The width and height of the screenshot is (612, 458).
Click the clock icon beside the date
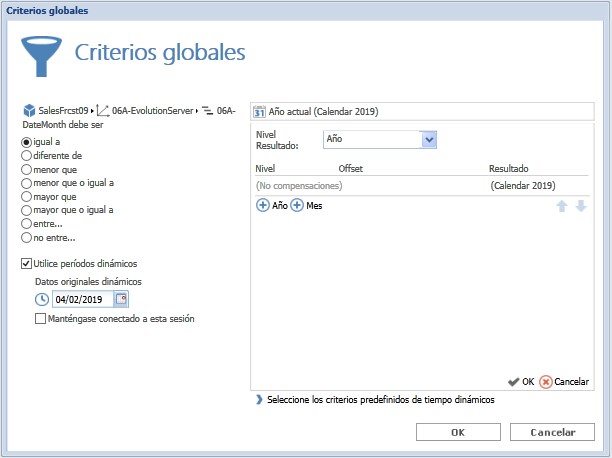pyautogui.click(x=42, y=299)
